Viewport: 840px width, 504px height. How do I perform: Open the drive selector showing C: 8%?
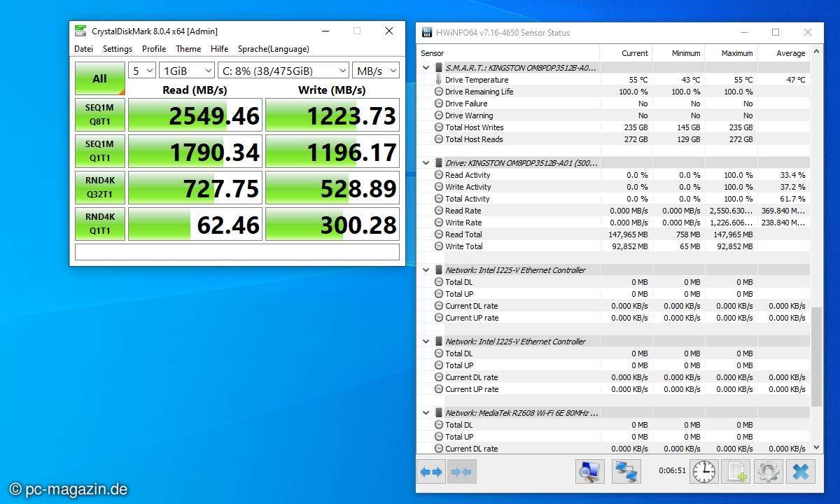[x=283, y=71]
